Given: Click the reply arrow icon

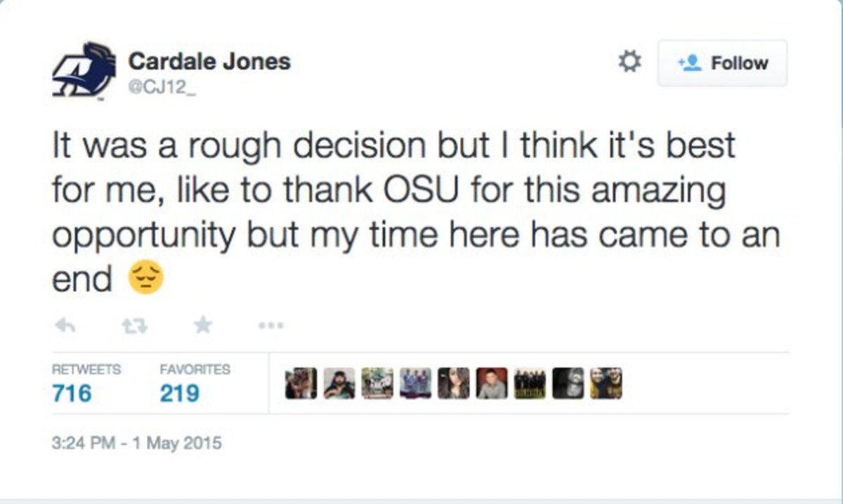Looking at the screenshot, I should (65, 324).
